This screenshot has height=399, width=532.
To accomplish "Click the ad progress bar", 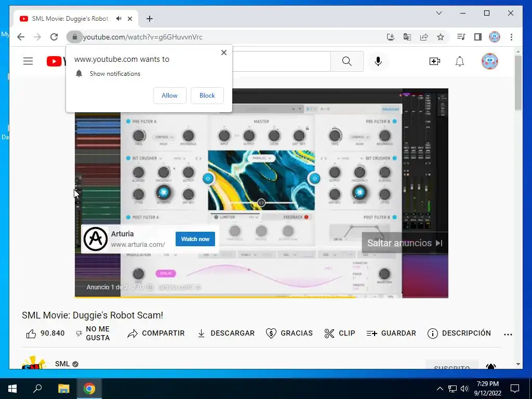I will click(x=261, y=297).
